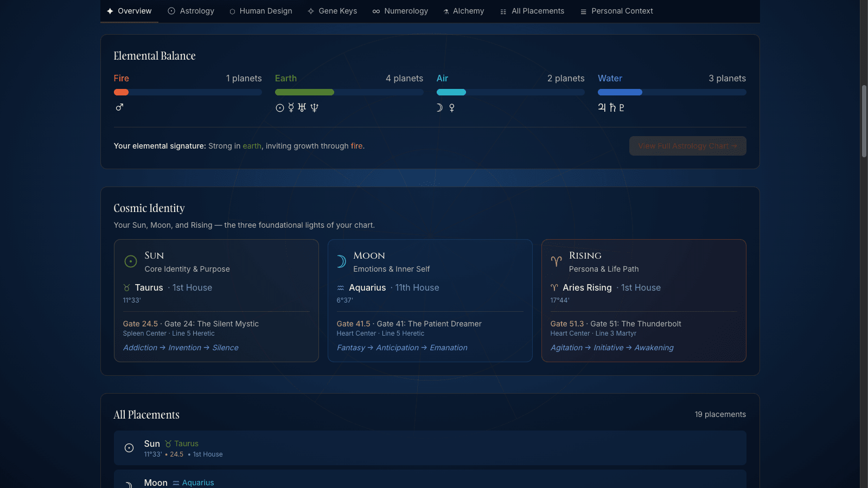The height and width of the screenshot is (488, 868).
Task: Go to the Gene Keys tab
Action: [332, 11]
